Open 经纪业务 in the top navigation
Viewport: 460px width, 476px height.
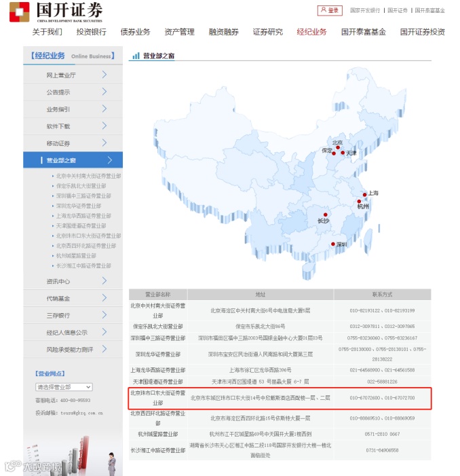coord(311,32)
